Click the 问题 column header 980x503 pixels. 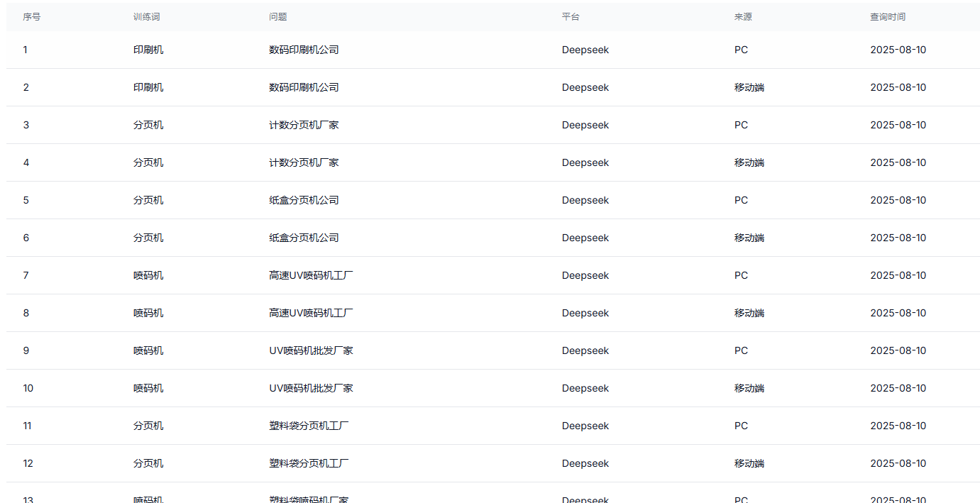(278, 17)
